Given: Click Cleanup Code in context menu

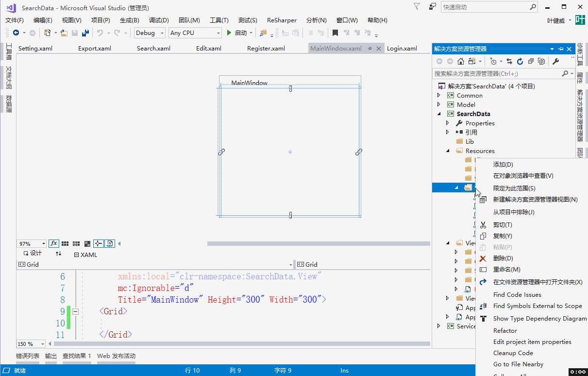Looking at the screenshot, I should tap(513, 353).
